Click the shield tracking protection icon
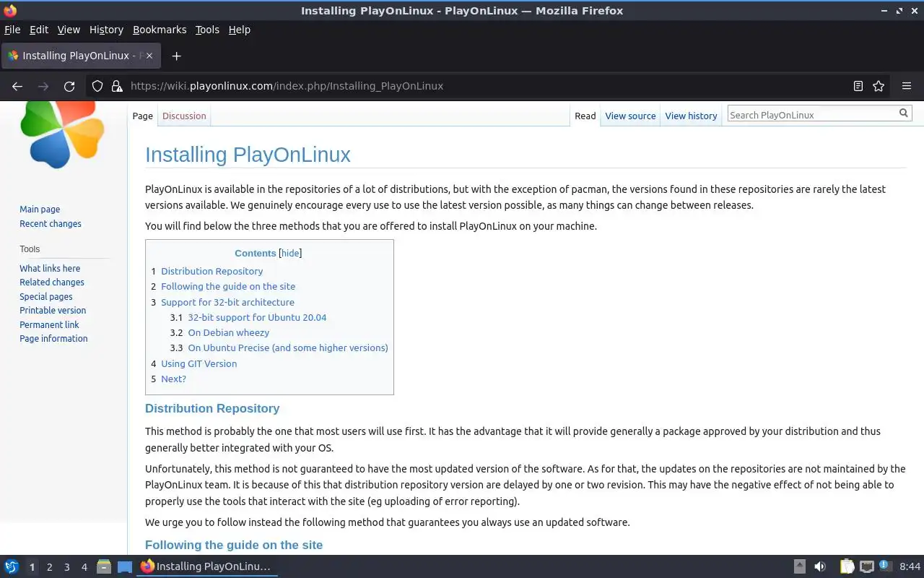The image size is (924, 578). coord(97,86)
